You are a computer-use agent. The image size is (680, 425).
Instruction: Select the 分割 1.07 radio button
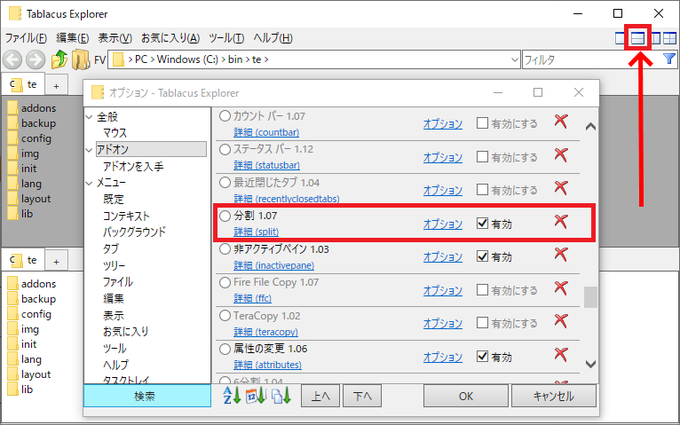225,216
